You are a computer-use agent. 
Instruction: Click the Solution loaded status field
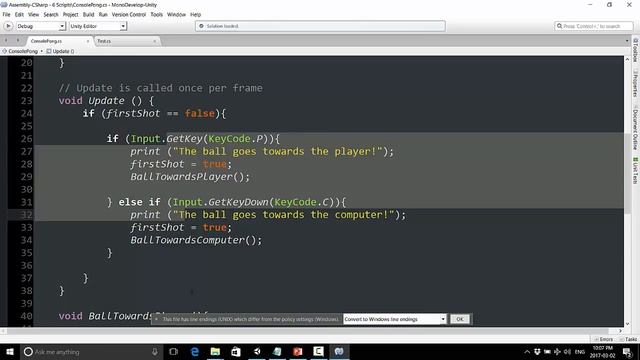point(320,26)
